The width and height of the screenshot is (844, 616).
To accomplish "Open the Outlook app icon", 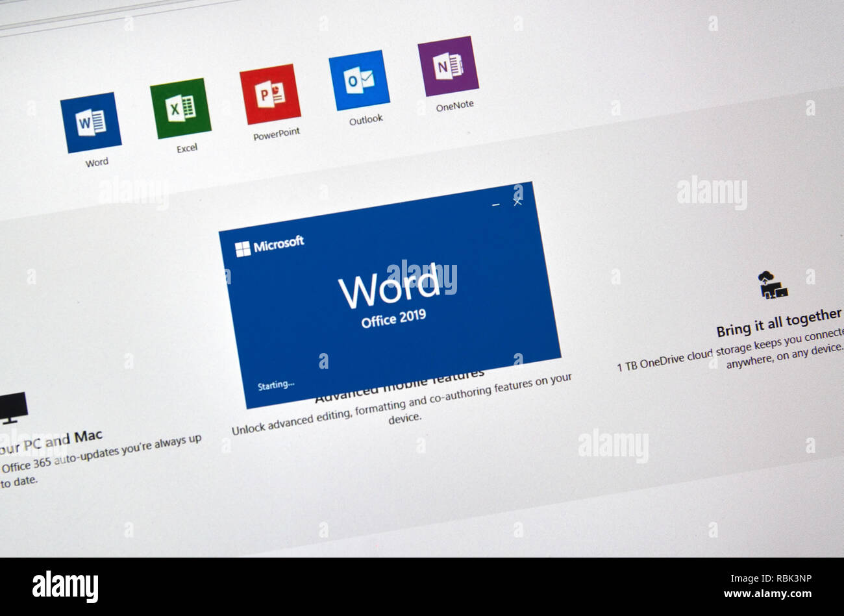I will point(359,80).
